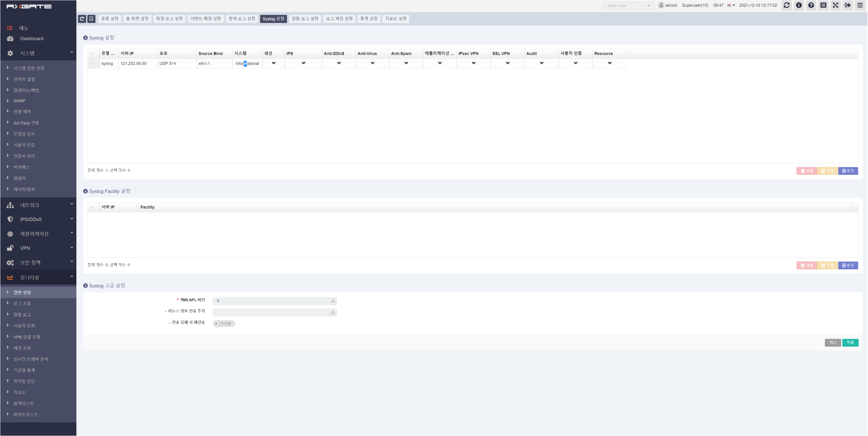
Task: Click the 취소 cancel button
Action: pyautogui.click(x=833, y=343)
